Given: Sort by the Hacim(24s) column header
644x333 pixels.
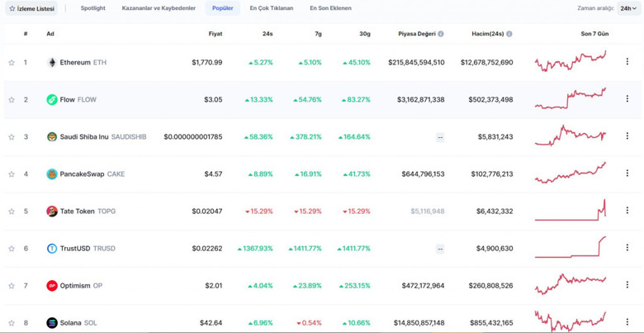Looking at the screenshot, I should pyautogui.click(x=487, y=34).
